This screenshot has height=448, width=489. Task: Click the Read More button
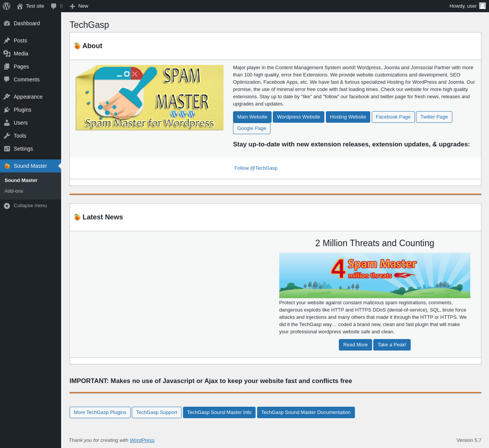click(355, 345)
